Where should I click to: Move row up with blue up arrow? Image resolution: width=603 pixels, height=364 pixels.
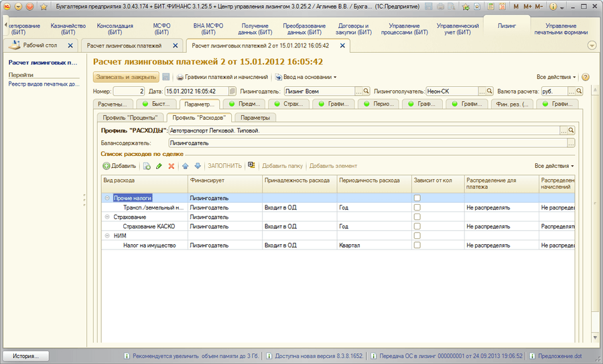pyautogui.click(x=186, y=166)
